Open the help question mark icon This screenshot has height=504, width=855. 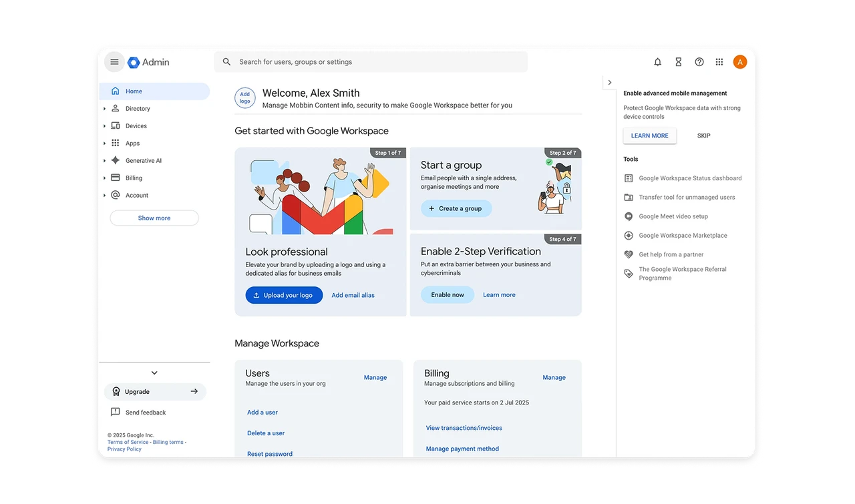[x=699, y=62]
